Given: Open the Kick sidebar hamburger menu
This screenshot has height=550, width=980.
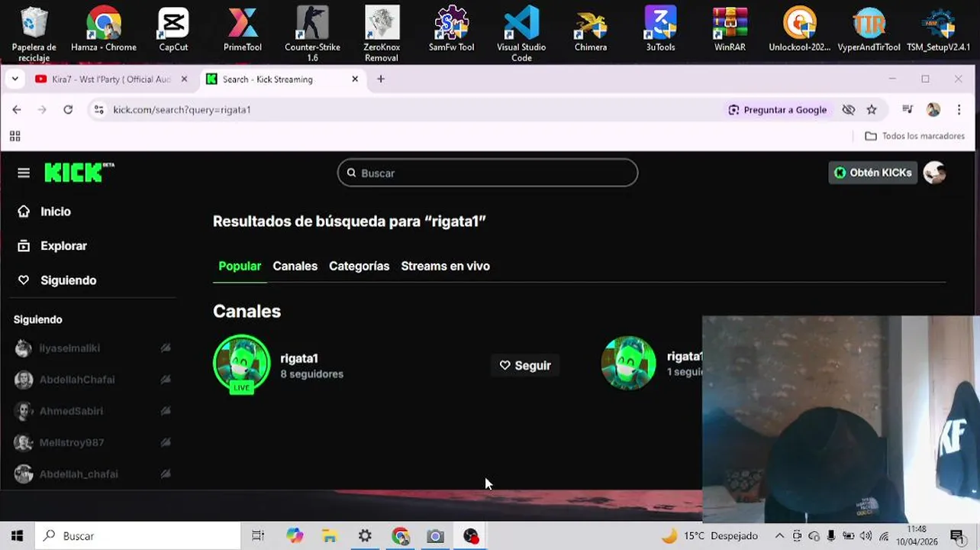Looking at the screenshot, I should tap(24, 173).
